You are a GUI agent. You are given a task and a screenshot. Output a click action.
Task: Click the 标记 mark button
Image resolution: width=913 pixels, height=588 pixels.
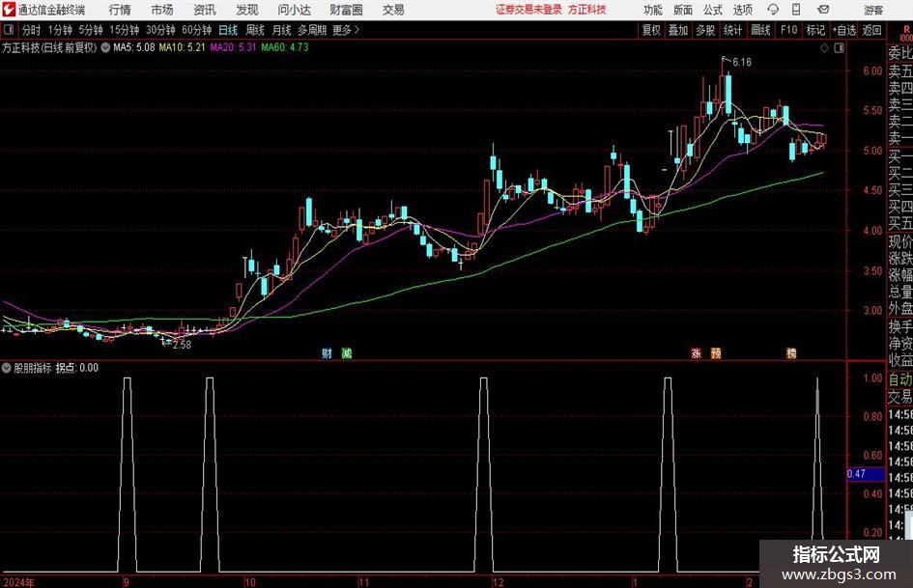(815, 30)
